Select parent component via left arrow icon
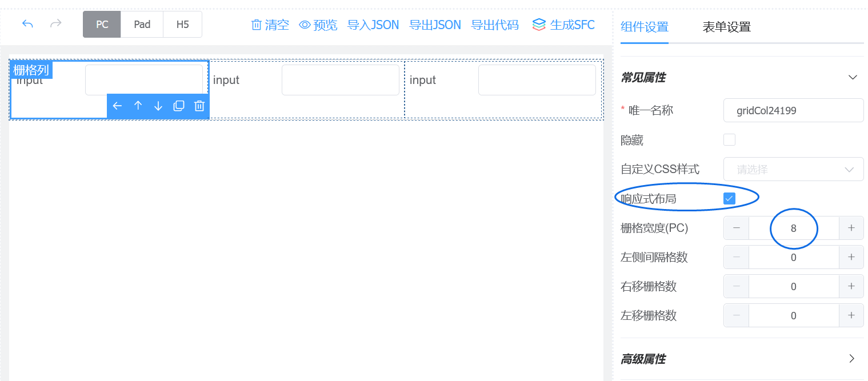 pyautogui.click(x=117, y=106)
